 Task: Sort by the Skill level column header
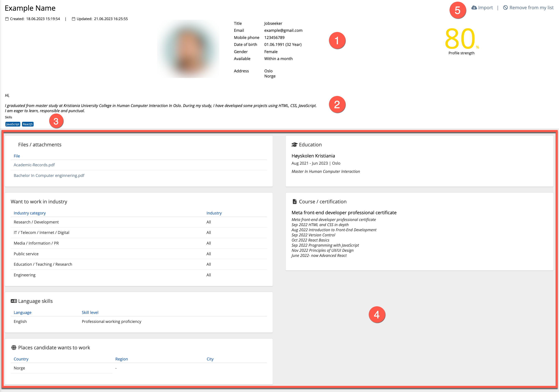coord(90,312)
